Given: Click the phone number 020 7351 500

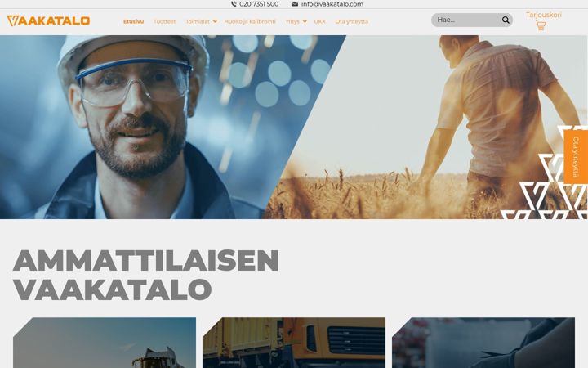Looking at the screenshot, I should click(x=259, y=4).
